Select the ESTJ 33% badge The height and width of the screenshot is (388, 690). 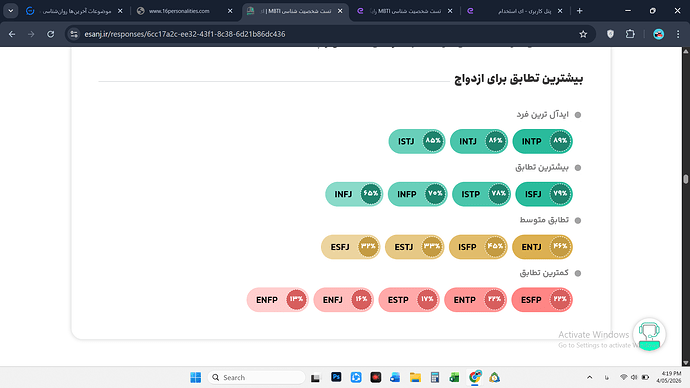pyautogui.click(x=415, y=247)
